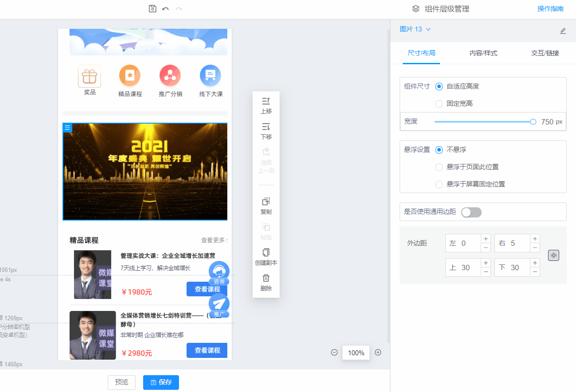
Task: Undo the last edit
Action: point(165,9)
